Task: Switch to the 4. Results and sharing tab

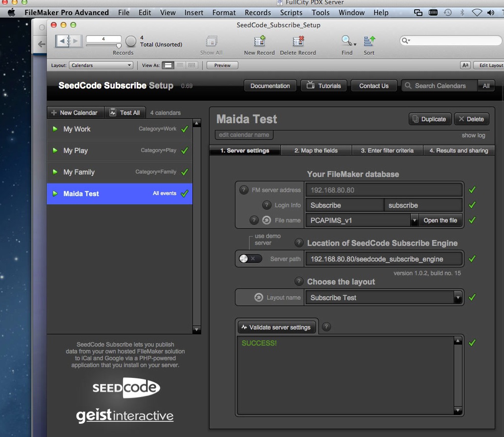Action: [x=459, y=150]
